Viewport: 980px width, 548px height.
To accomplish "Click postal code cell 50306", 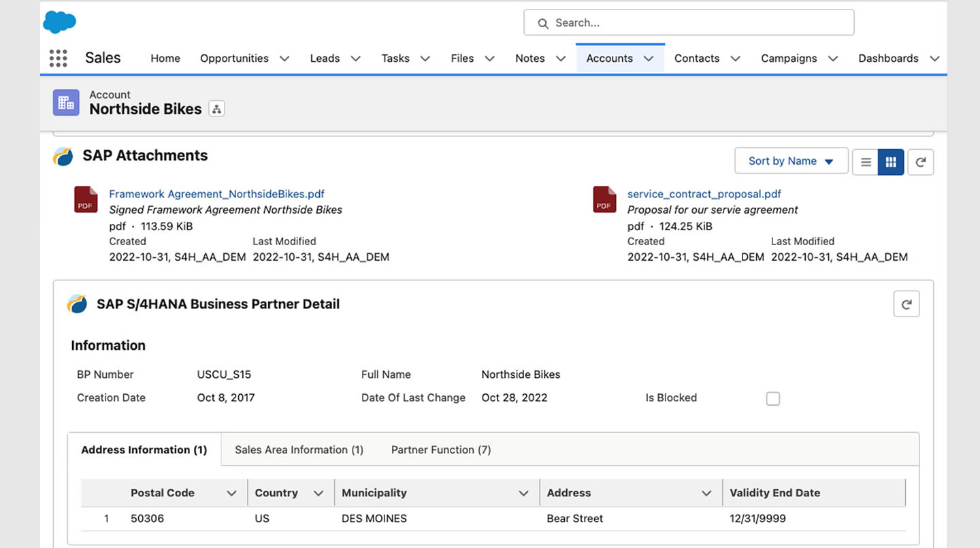I will click(x=148, y=519).
